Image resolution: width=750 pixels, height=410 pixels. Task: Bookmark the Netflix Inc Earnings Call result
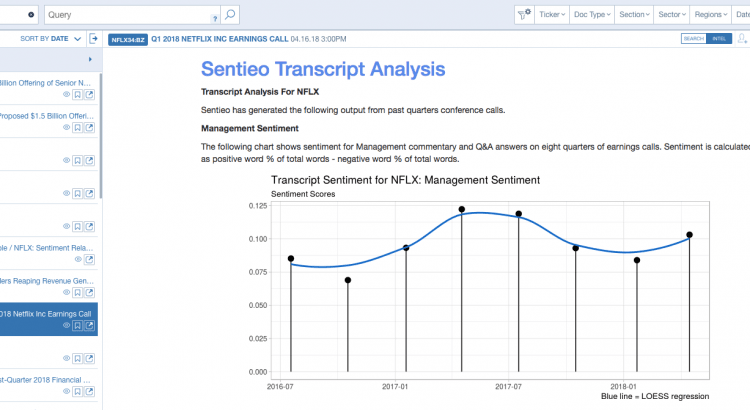78,325
